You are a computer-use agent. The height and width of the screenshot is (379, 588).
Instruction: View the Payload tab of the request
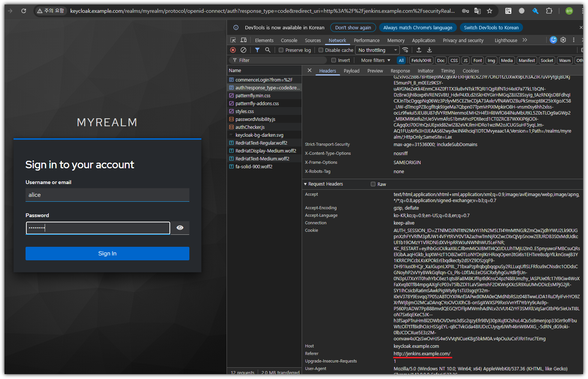tap(351, 71)
